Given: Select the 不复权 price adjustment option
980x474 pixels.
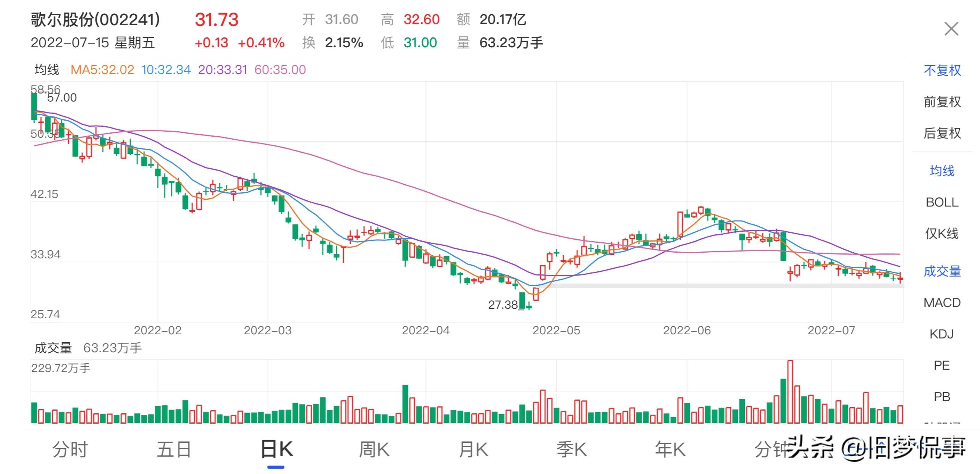Looking at the screenshot, I should coord(942,70).
